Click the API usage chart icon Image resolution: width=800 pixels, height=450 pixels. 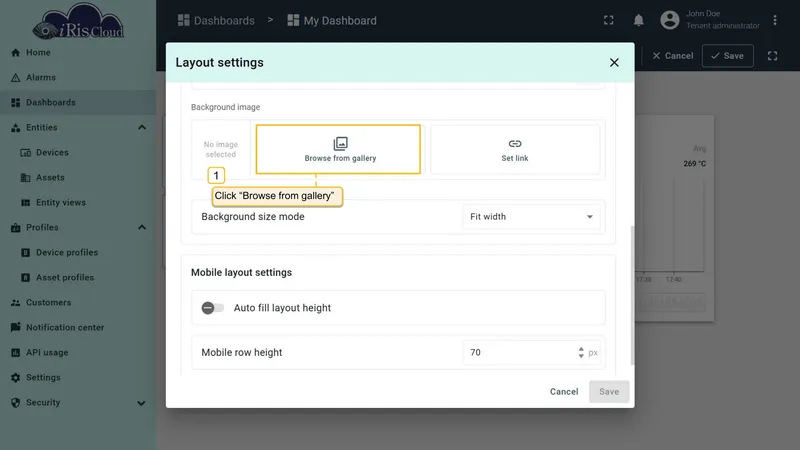(x=16, y=353)
